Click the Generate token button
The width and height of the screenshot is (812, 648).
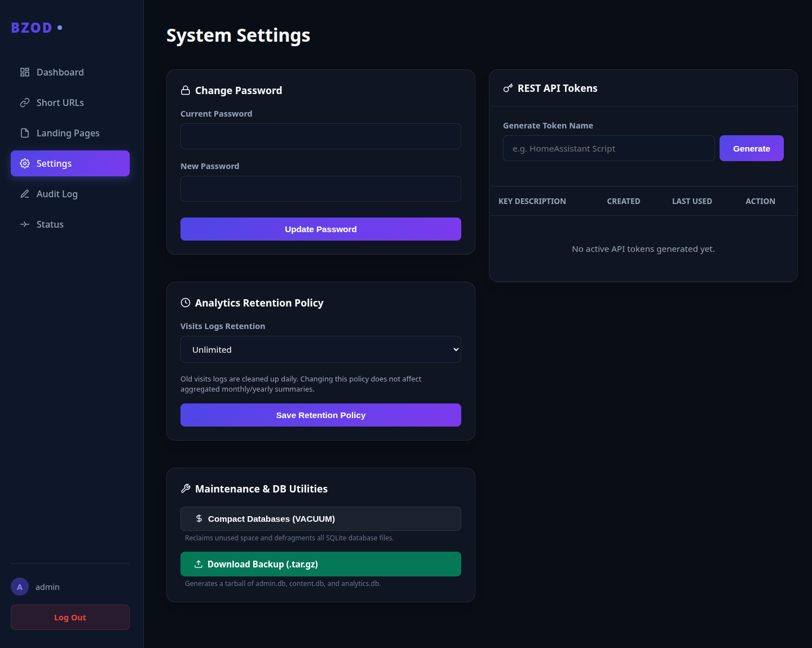tap(752, 148)
